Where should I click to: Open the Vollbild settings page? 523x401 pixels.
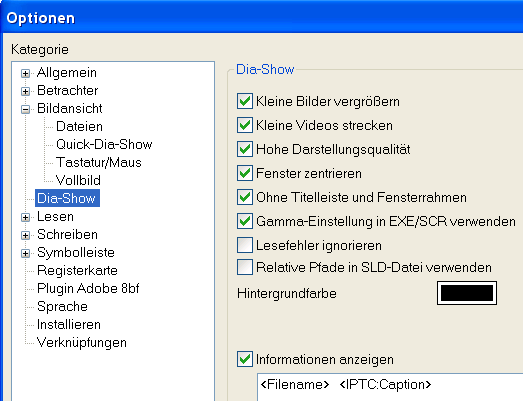point(78,180)
